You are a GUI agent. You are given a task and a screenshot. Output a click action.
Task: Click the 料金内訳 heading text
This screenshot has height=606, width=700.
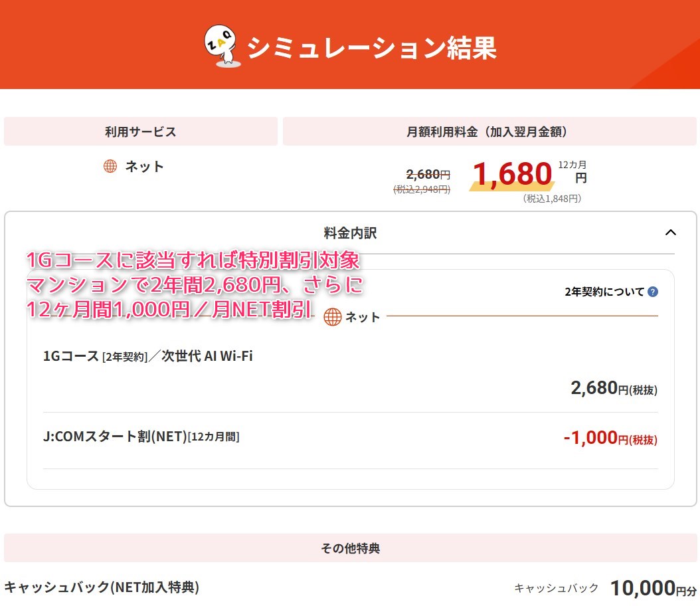point(350,233)
